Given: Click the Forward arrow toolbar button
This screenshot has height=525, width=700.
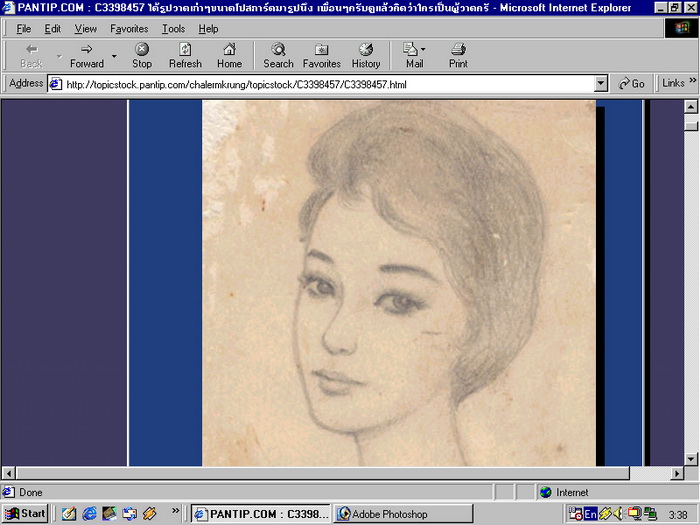Looking at the screenshot, I should point(87,55).
